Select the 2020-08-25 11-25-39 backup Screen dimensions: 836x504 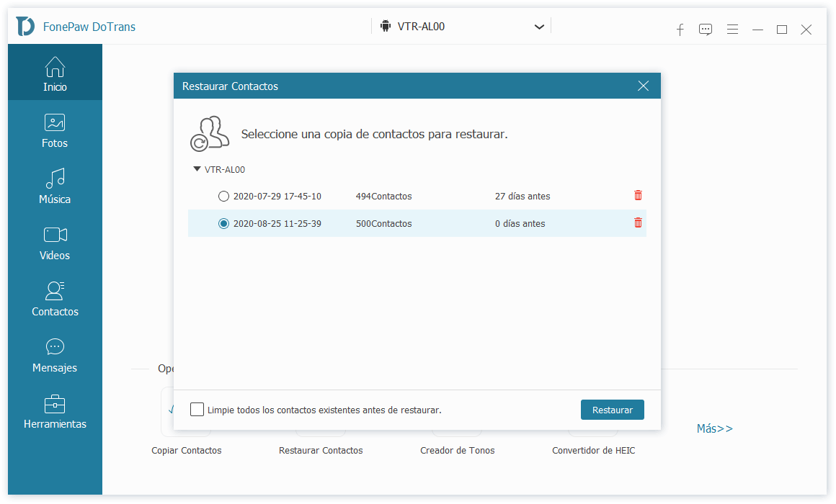click(223, 223)
